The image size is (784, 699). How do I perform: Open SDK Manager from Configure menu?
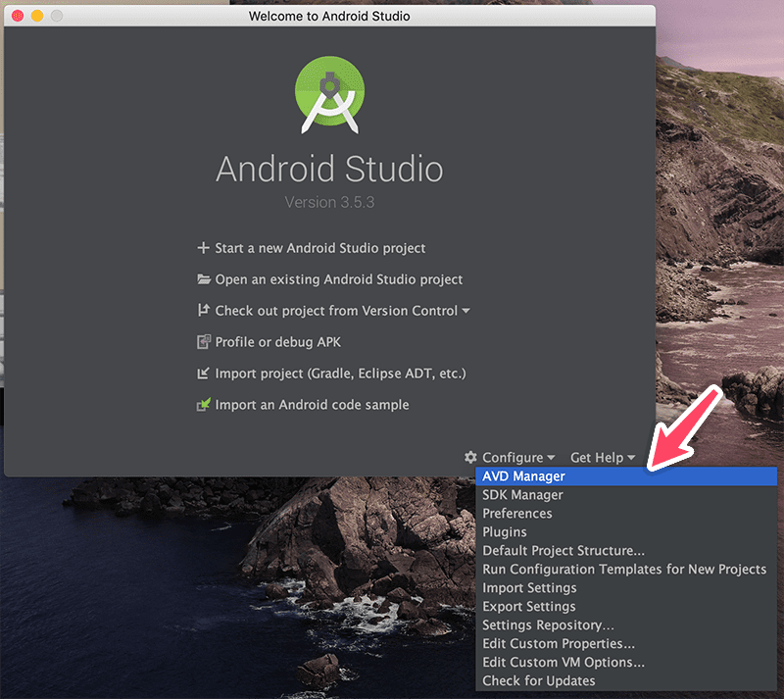tap(626, 495)
